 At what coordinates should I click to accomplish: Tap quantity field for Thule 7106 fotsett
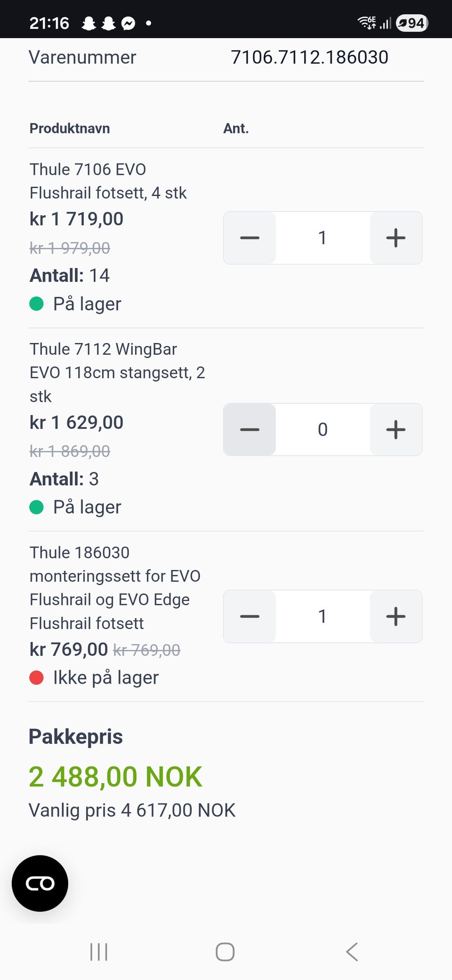pos(323,238)
